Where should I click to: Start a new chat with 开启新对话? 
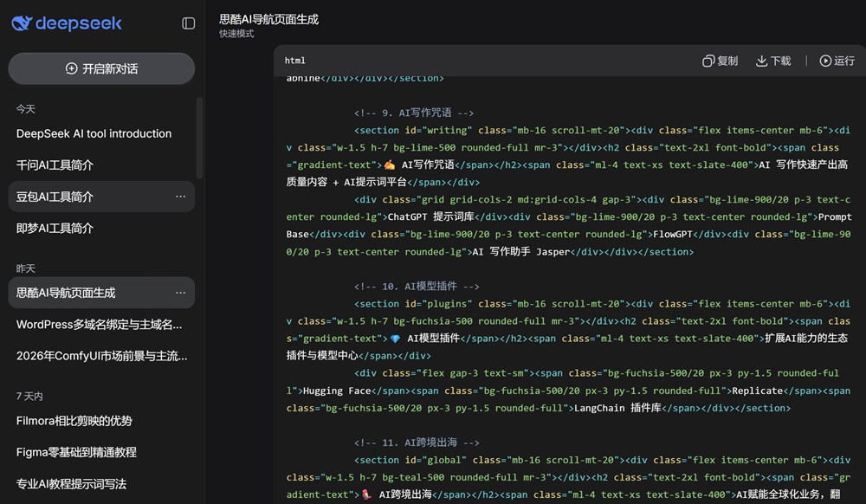coord(101,68)
